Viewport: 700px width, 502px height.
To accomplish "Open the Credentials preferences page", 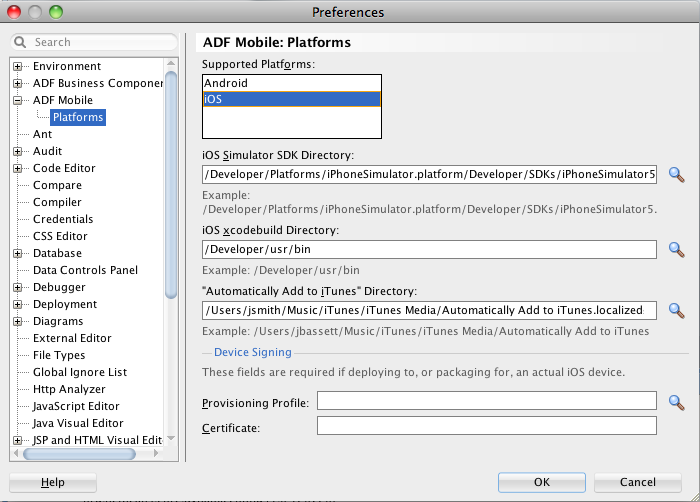I will coord(63,219).
